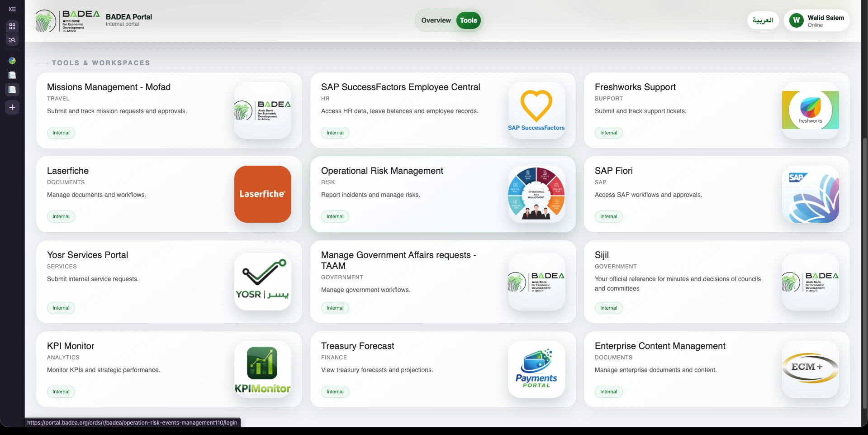Click 'Access HR data, leave balances' description

point(399,111)
